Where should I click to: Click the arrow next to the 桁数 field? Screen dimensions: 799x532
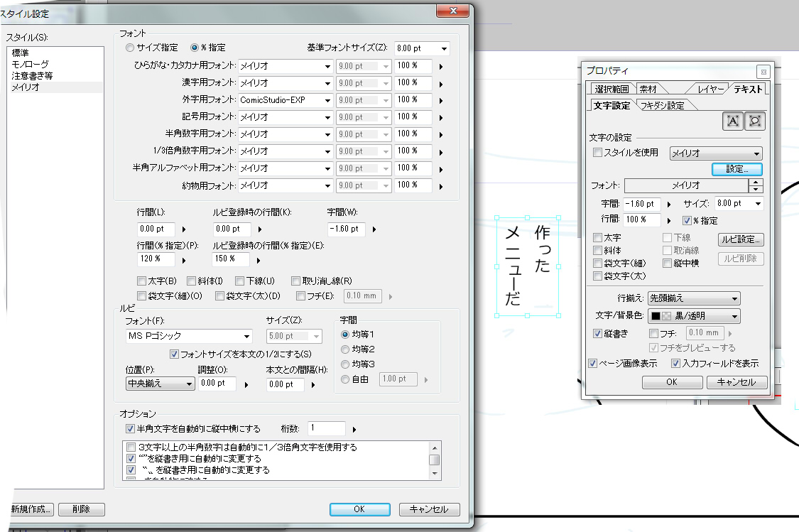(x=354, y=429)
